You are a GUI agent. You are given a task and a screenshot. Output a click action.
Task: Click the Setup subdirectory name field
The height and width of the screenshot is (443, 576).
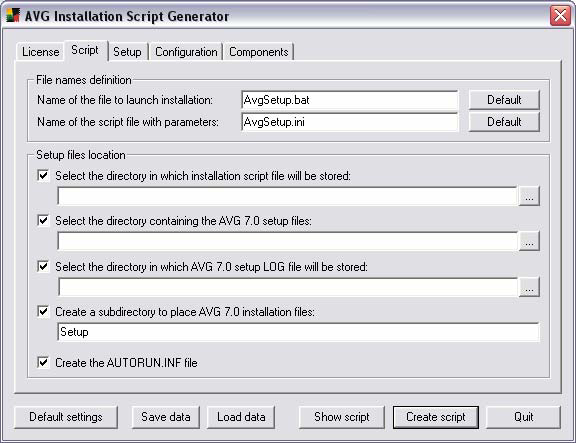(298, 332)
